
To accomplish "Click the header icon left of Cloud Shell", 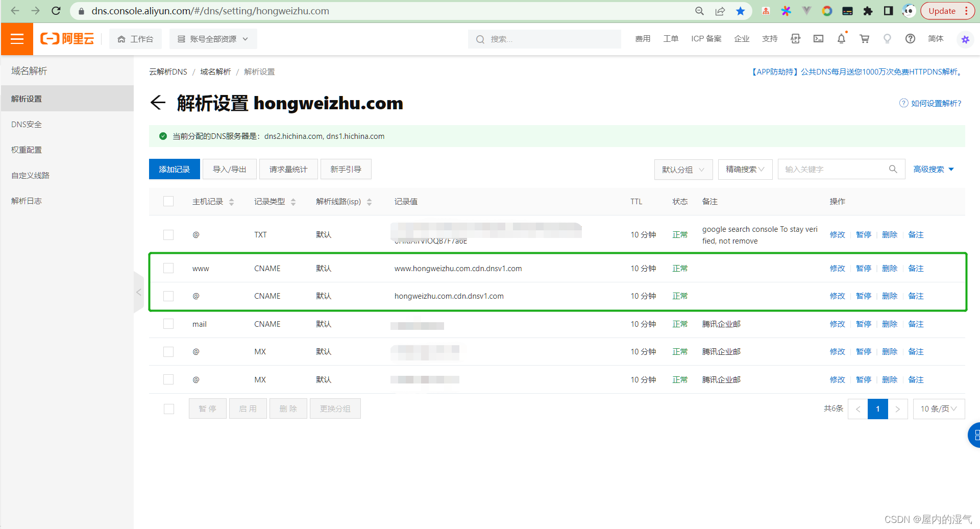I will coord(795,39).
